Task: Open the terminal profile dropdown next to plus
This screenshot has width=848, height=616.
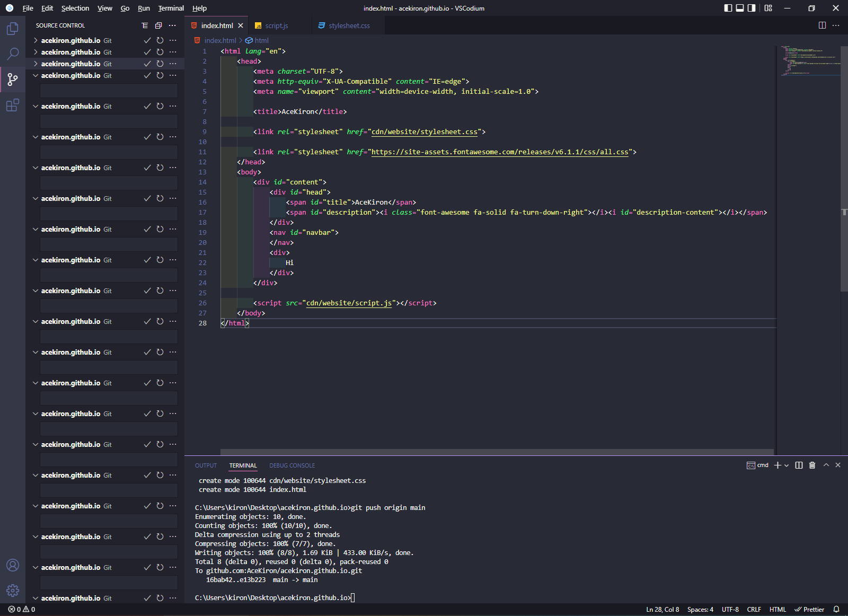Action: (785, 465)
